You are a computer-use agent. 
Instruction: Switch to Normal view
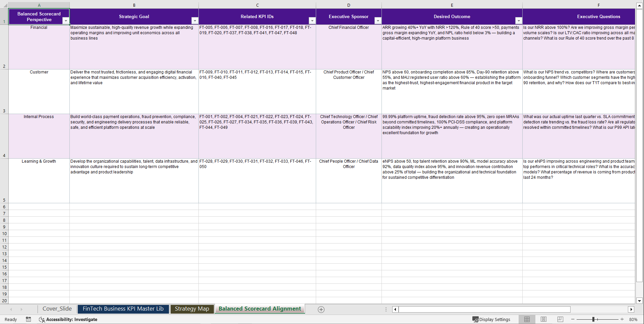[527, 319]
